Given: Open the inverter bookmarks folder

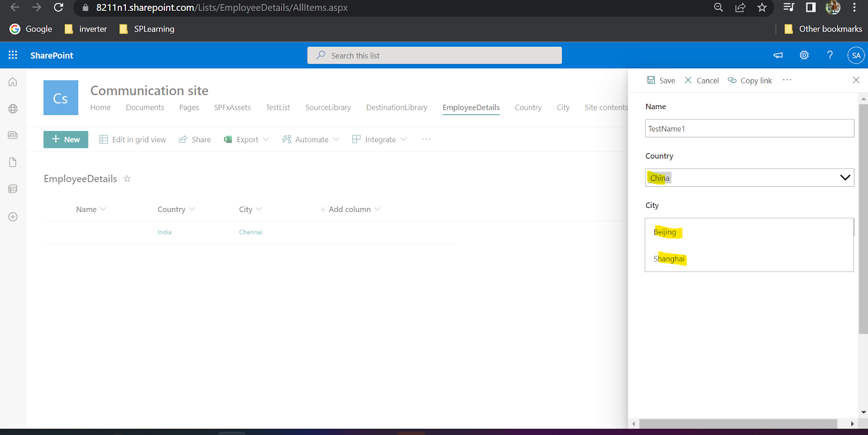Looking at the screenshot, I should coord(86,29).
